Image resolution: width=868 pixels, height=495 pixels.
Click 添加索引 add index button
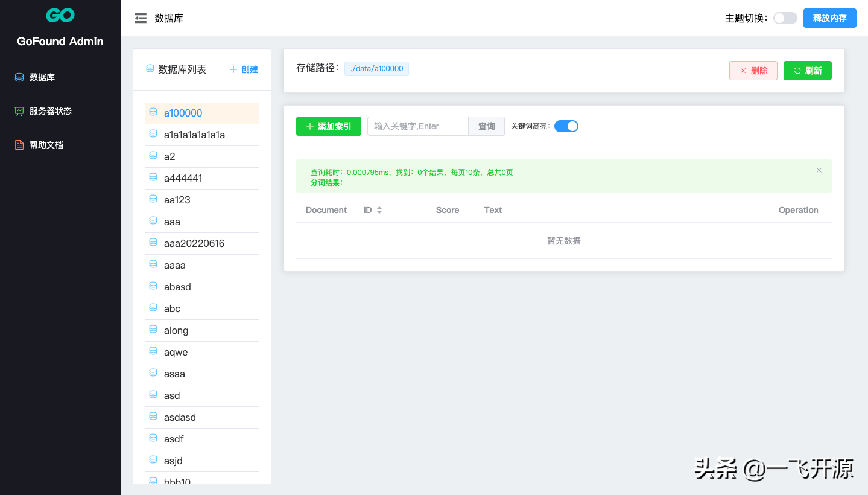(329, 126)
